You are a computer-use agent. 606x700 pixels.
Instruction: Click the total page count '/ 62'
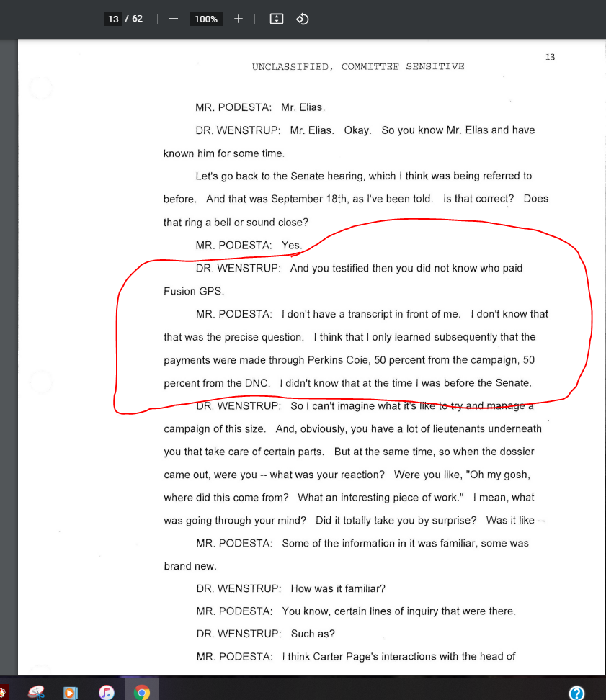coord(134,19)
